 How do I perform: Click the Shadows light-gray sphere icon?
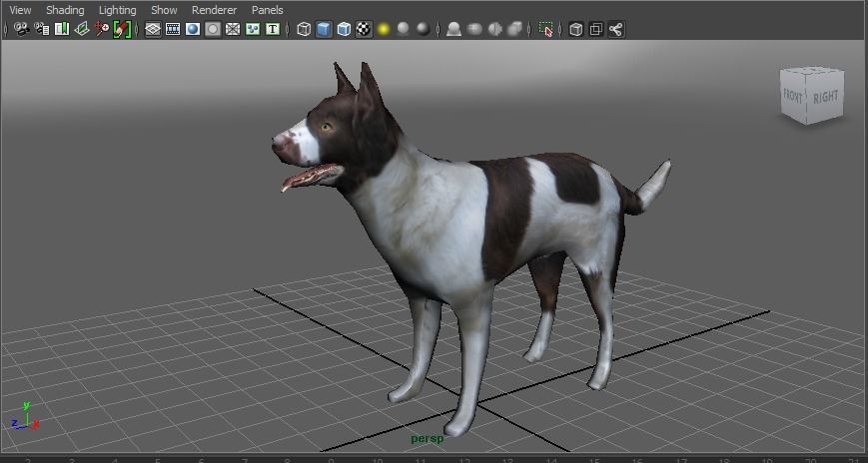(403, 29)
